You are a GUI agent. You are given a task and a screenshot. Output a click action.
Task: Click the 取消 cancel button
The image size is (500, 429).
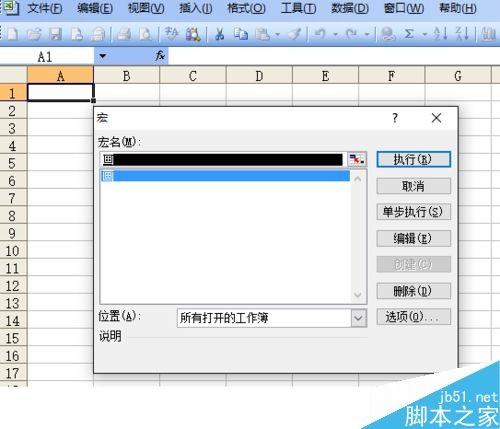click(413, 186)
